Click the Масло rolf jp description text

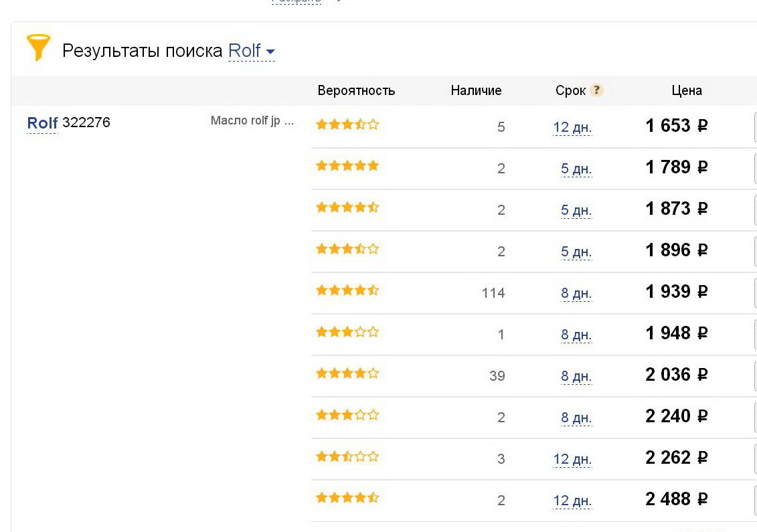pyautogui.click(x=252, y=120)
